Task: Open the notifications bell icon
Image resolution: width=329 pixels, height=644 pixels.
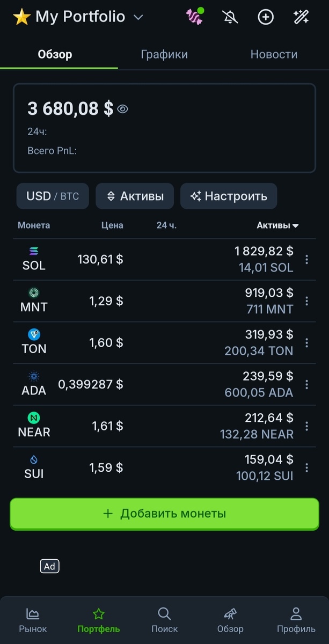Action: click(230, 17)
